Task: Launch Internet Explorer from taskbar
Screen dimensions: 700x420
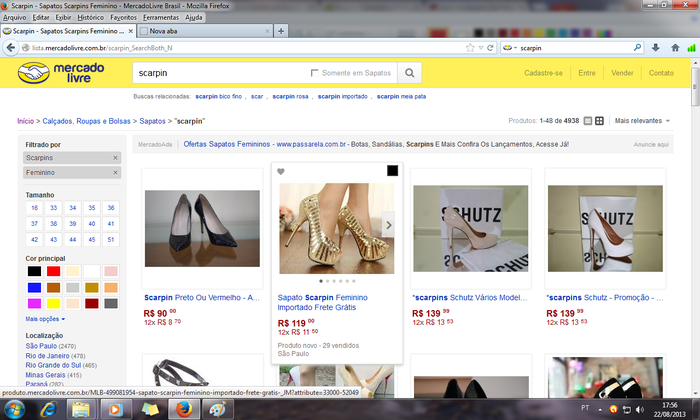Action: point(48,409)
